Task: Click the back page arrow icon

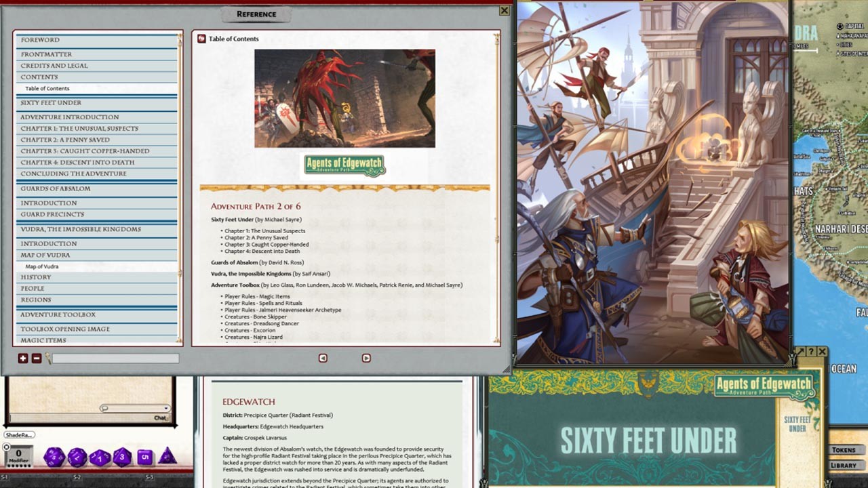Action: tap(322, 358)
